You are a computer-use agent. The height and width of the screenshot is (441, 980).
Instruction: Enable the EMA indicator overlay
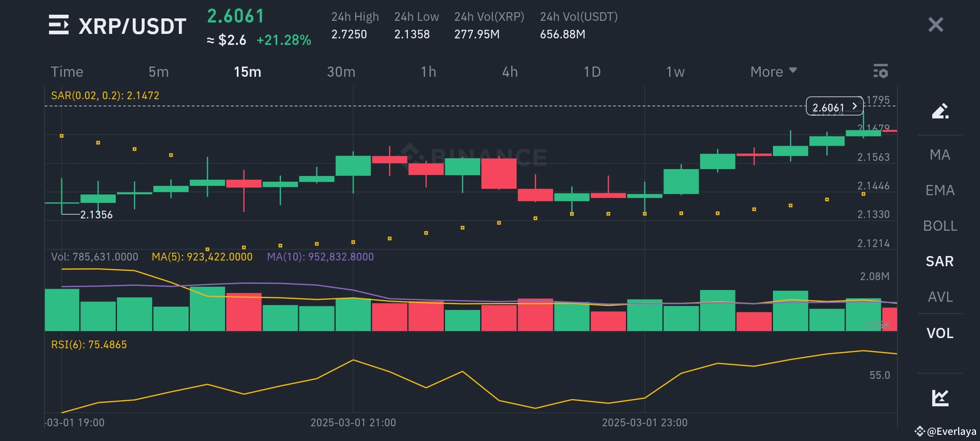click(940, 190)
